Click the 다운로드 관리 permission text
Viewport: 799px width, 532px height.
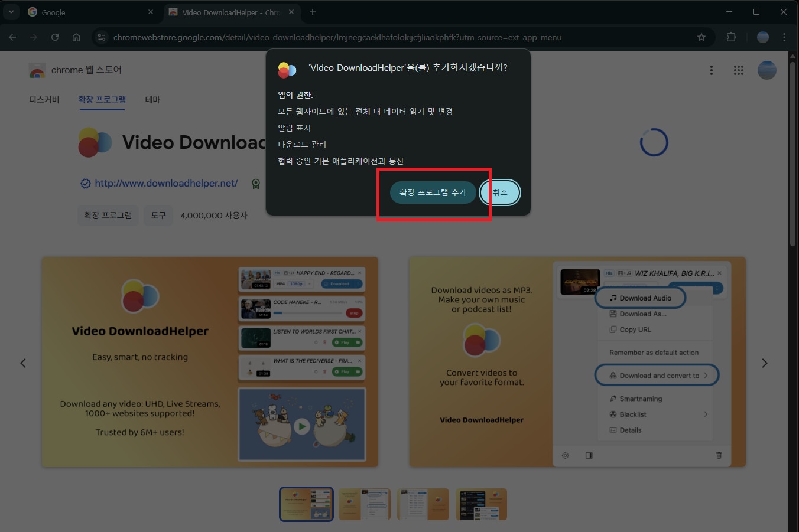coord(302,145)
